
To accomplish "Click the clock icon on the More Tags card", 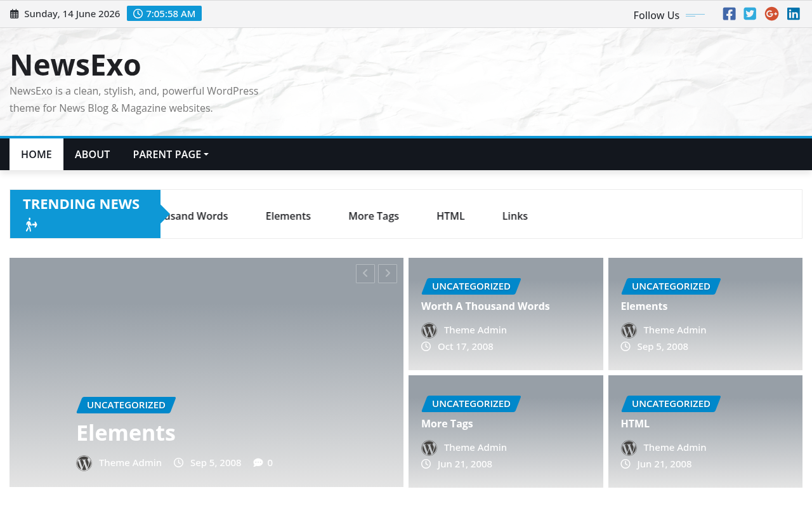I will 426,464.
